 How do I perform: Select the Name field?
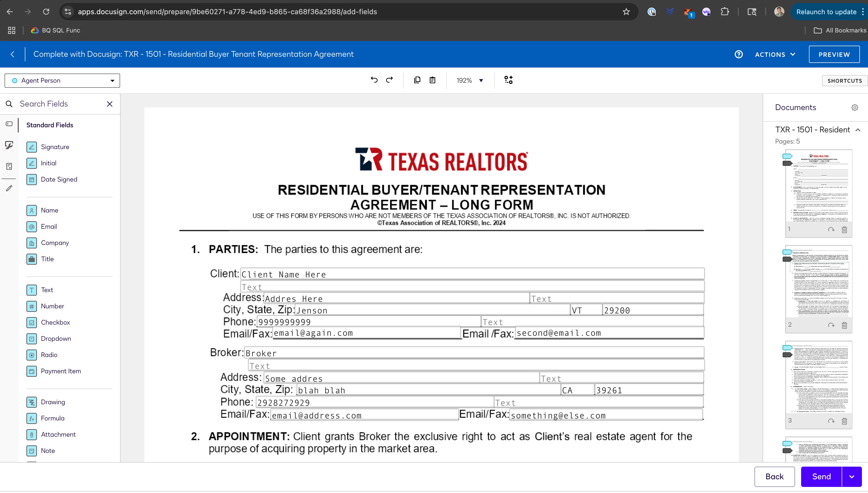coord(43,210)
